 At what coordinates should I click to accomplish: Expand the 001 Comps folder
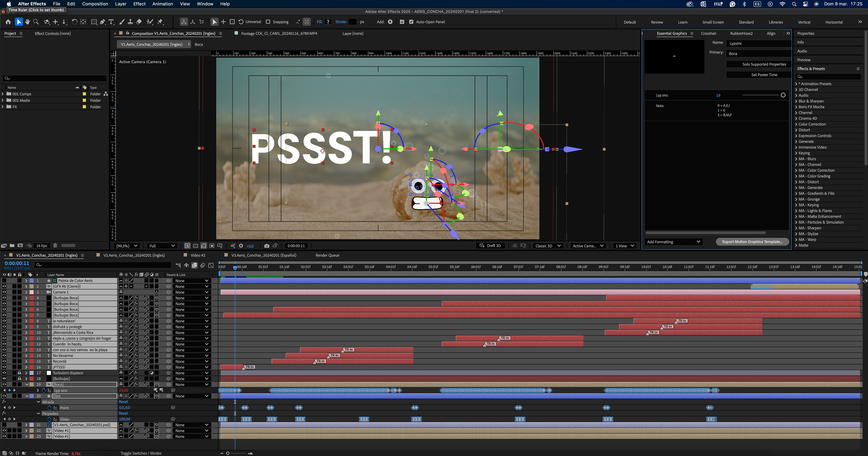3,94
